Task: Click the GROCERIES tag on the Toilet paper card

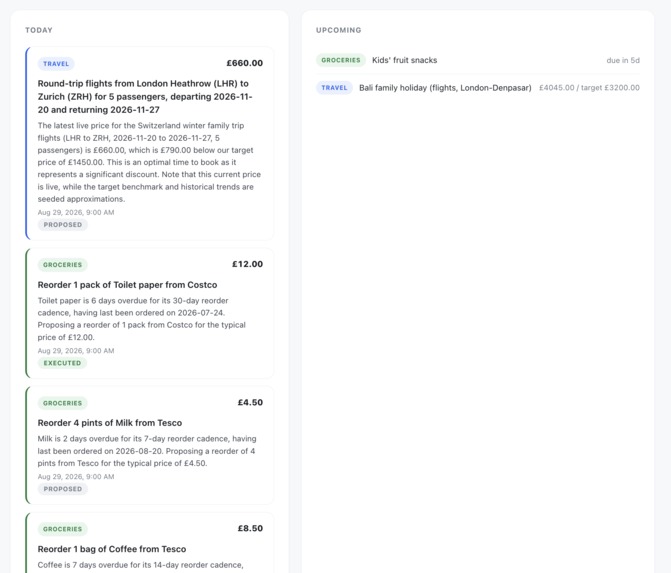Action: coord(62,265)
